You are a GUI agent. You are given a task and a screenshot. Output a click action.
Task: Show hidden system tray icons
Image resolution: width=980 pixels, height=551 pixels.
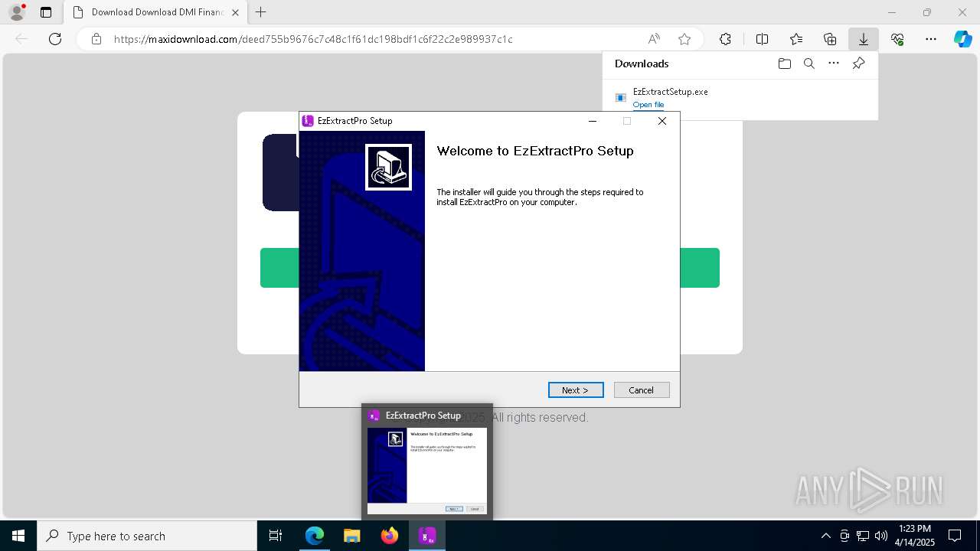825,536
